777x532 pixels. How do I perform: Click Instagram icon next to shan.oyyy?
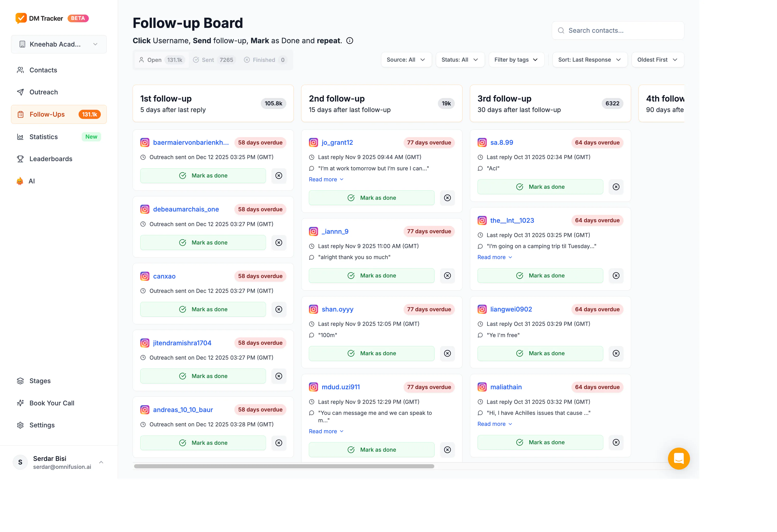pyautogui.click(x=313, y=309)
